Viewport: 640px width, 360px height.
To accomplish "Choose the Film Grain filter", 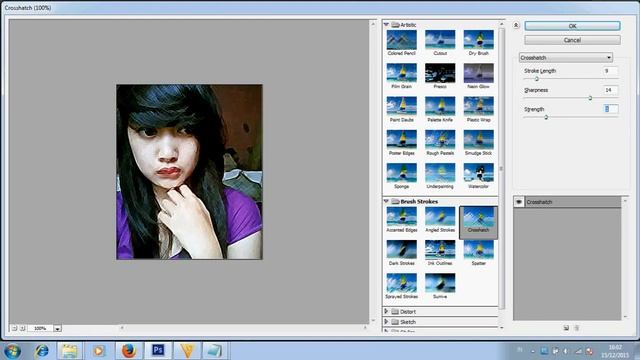I will coord(402,73).
